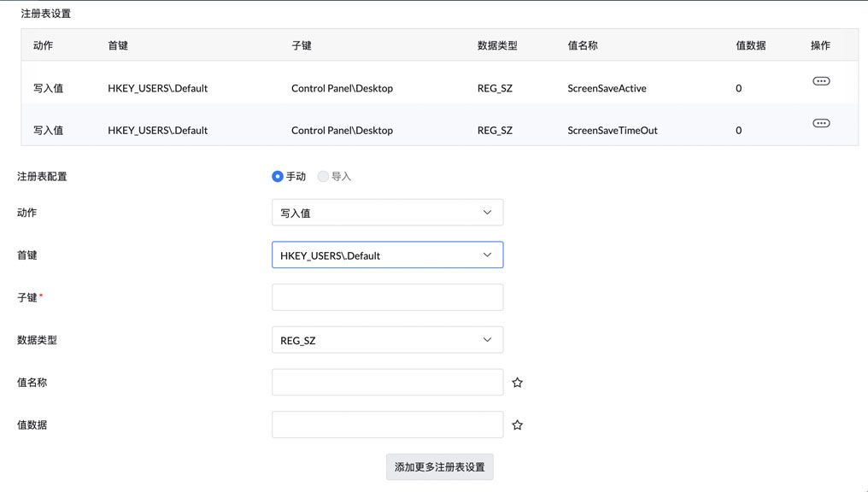The width and height of the screenshot is (868, 492).
Task: Select the ScreenSaveTimeOut table row
Action: pos(427,130)
